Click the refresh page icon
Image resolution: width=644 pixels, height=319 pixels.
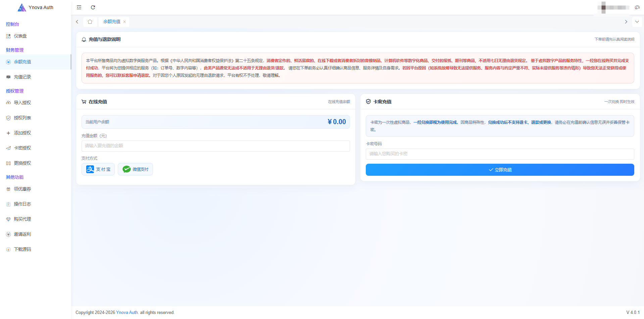point(93,7)
